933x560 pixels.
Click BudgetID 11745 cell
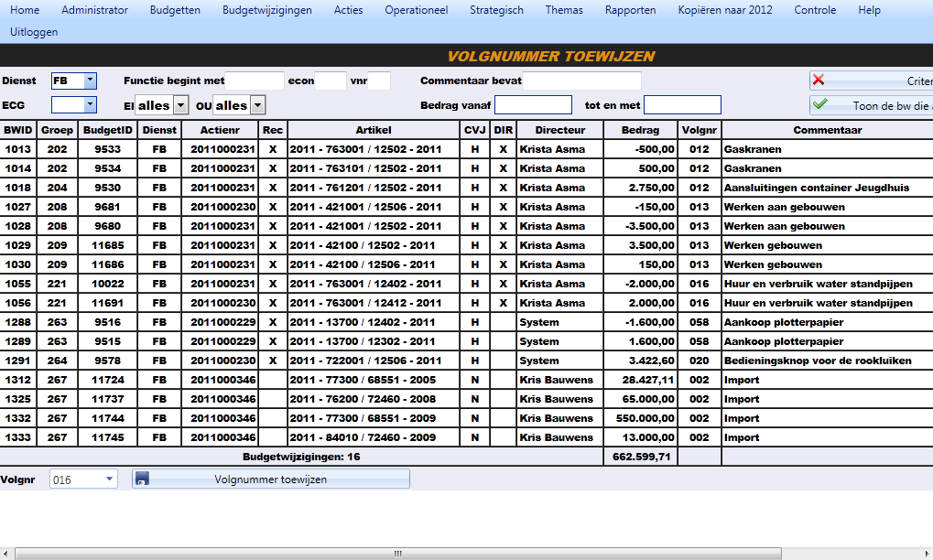click(x=108, y=437)
